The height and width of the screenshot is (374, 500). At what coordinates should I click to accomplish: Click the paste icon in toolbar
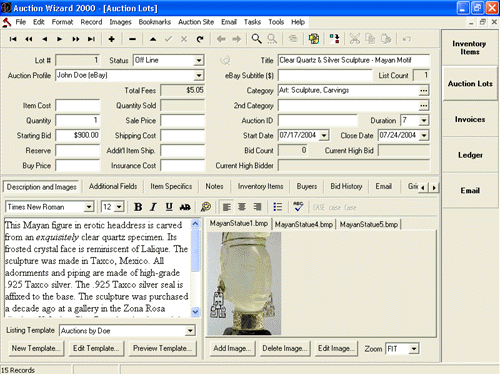click(386, 39)
